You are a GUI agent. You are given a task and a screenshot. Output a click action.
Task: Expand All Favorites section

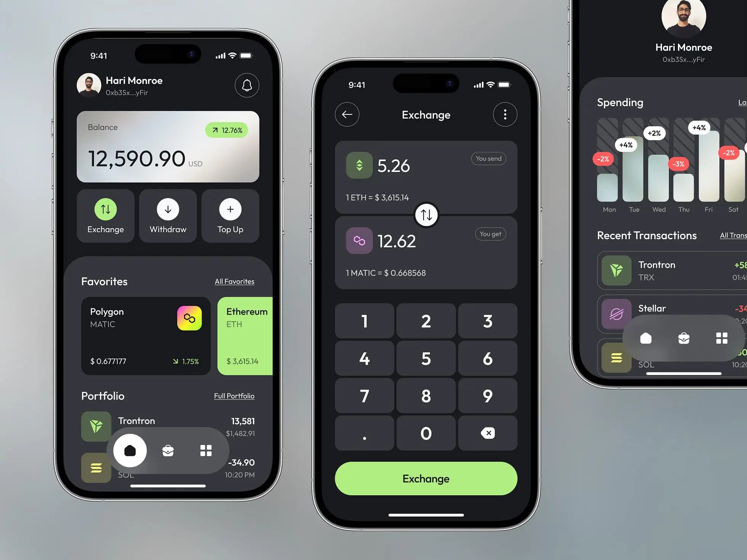[x=234, y=281]
